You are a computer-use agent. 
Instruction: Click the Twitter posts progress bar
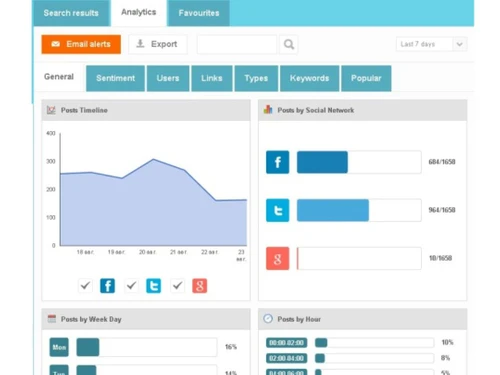[359, 210]
